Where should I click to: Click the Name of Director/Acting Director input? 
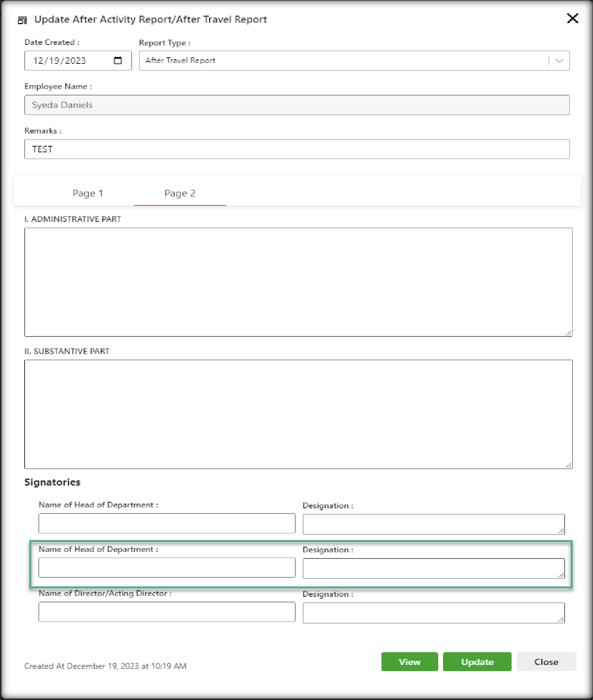pos(167,612)
